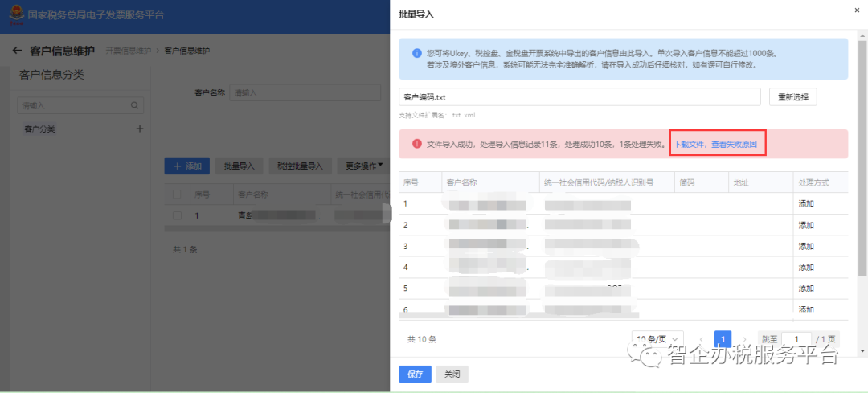Screen dimensions: 868x393
Task: Click the dialog vertical scrollbar
Action: tap(862, 158)
